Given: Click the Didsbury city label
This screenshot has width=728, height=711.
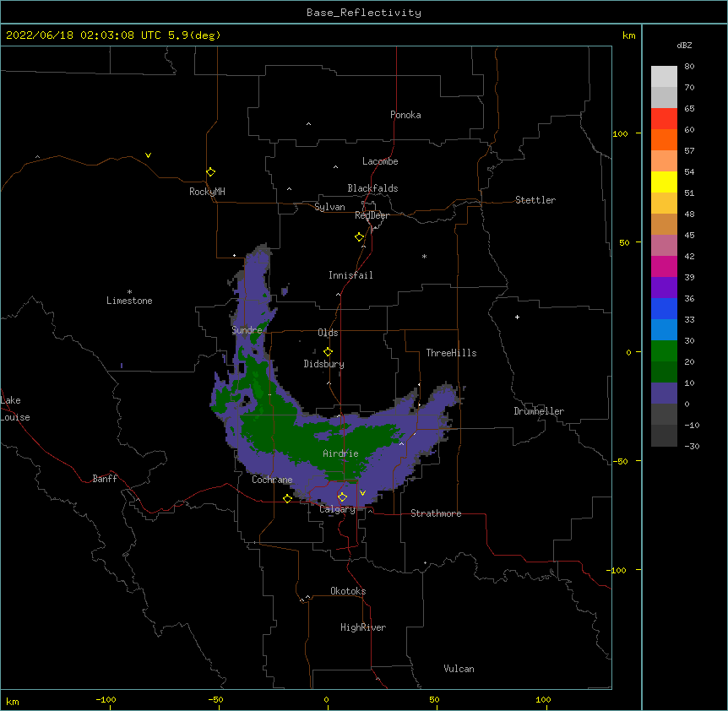Looking at the screenshot, I should pos(324,364).
